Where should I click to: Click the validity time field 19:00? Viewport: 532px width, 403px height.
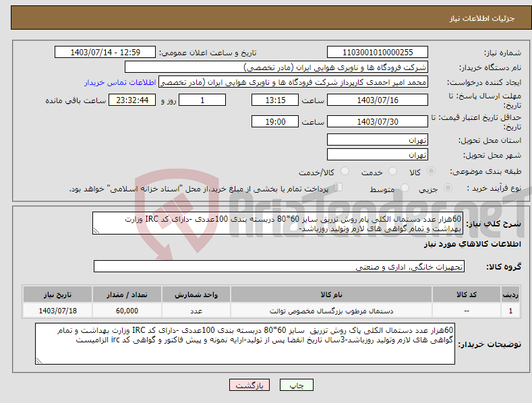tap(275, 121)
